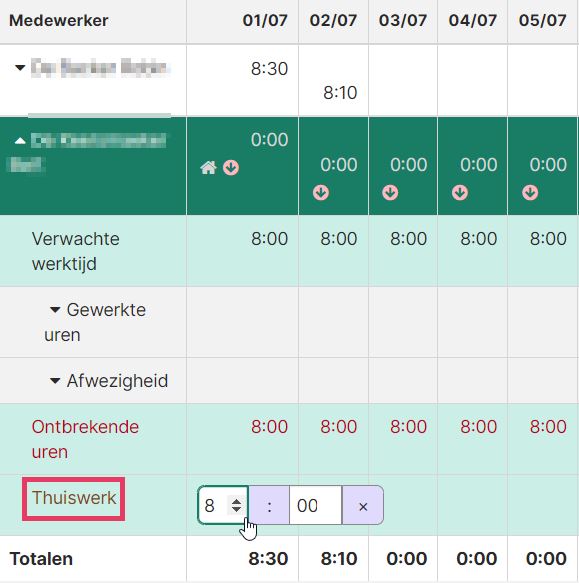Select the 05/07 column header
The width and height of the screenshot is (579, 583).
click(x=543, y=20)
